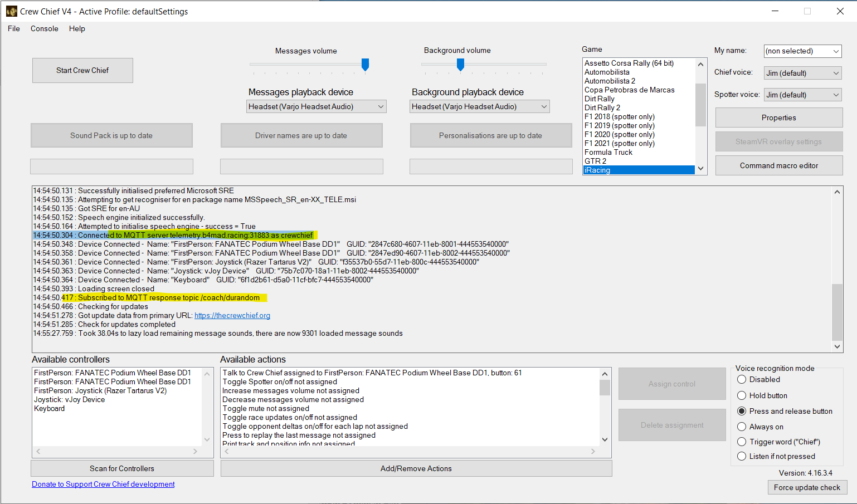The height and width of the screenshot is (504, 857).
Task: Open the Properties window
Action: pyautogui.click(x=779, y=118)
